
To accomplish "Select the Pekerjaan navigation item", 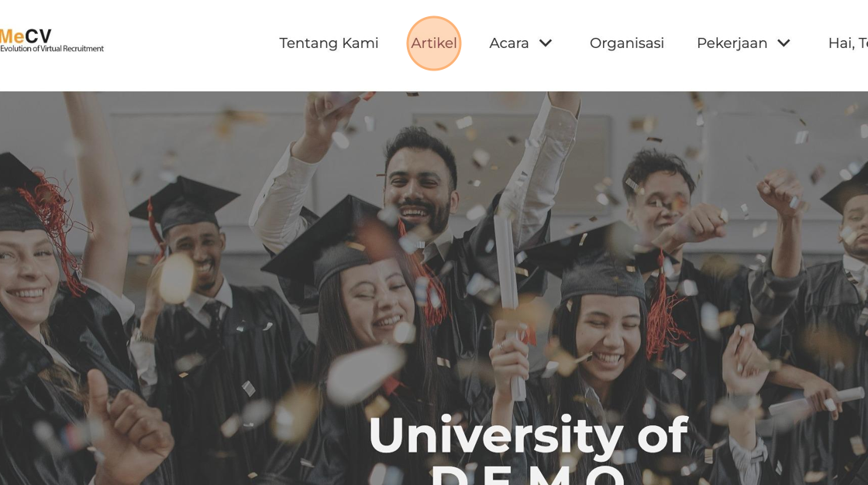I will pos(732,43).
